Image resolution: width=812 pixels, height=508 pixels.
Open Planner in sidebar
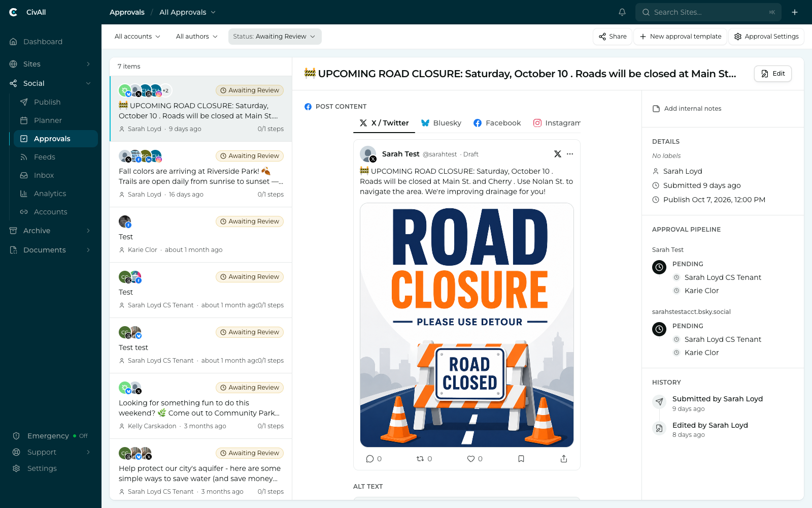click(x=56, y=120)
